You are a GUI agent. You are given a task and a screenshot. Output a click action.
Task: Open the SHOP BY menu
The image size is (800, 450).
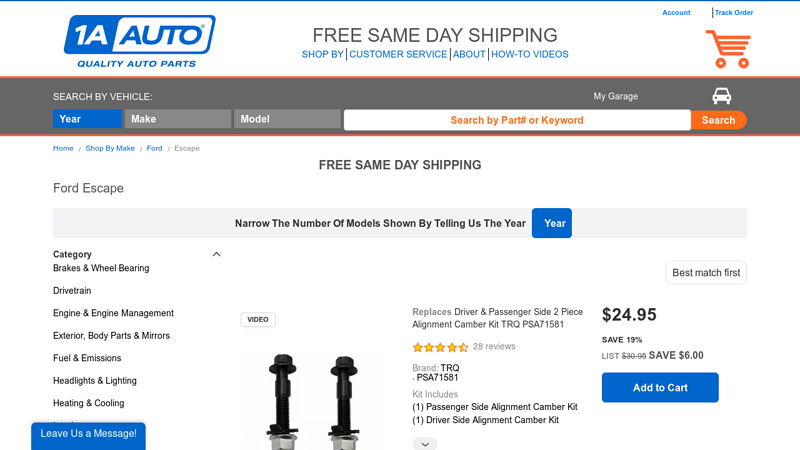point(322,55)
